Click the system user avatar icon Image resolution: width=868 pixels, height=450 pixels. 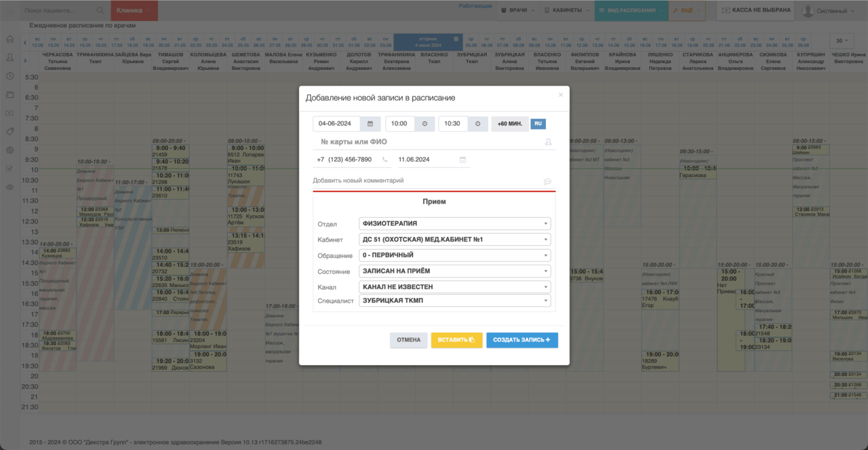[808, 11]
